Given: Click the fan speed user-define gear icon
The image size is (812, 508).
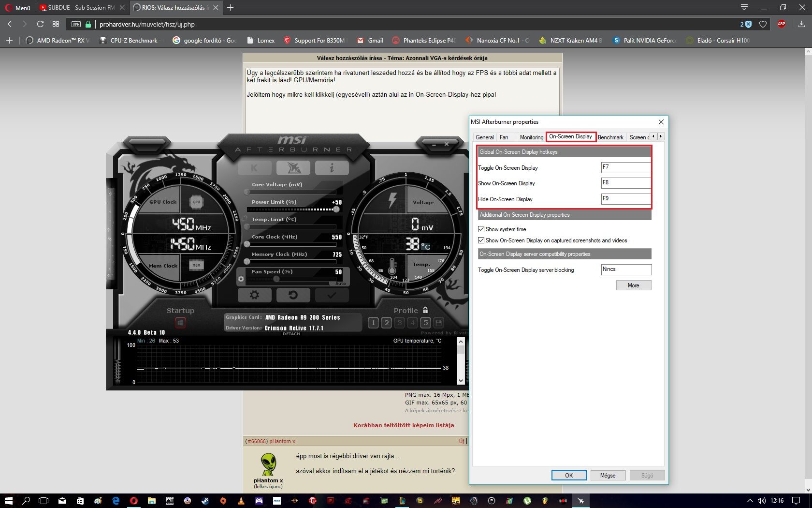Looking at the screenshot, I should tap(241, 279).
